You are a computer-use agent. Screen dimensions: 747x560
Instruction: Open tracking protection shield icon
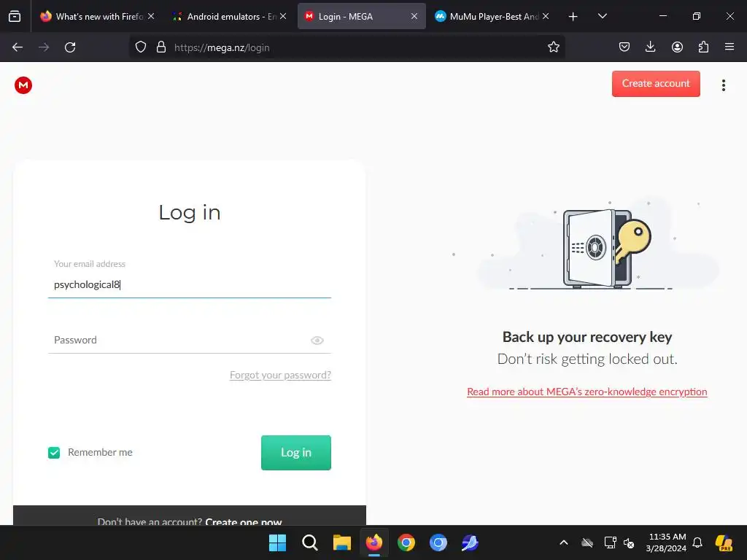pyautogui.click(x=141, y=47)
